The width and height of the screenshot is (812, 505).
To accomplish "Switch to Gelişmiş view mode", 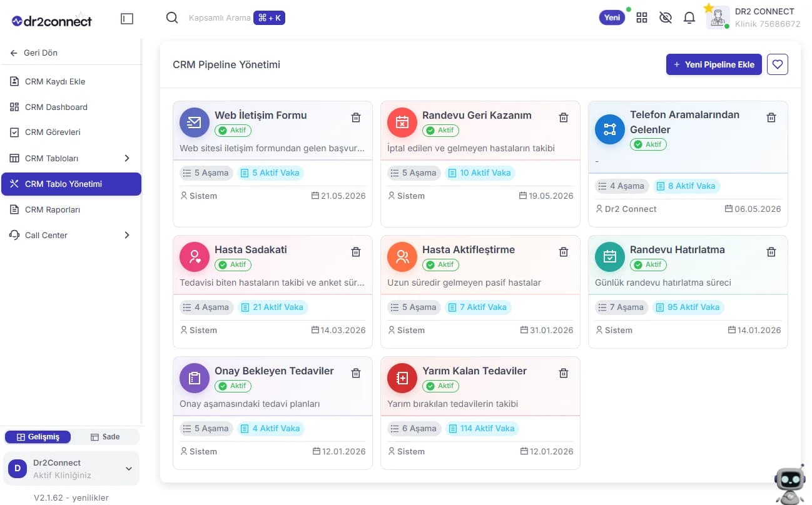I will (38, 437).
